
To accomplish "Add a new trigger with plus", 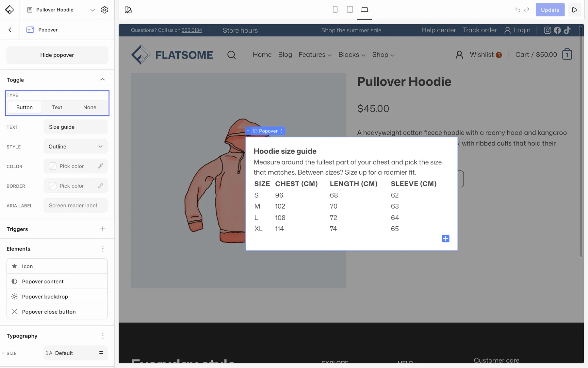I will click(103, 229).
